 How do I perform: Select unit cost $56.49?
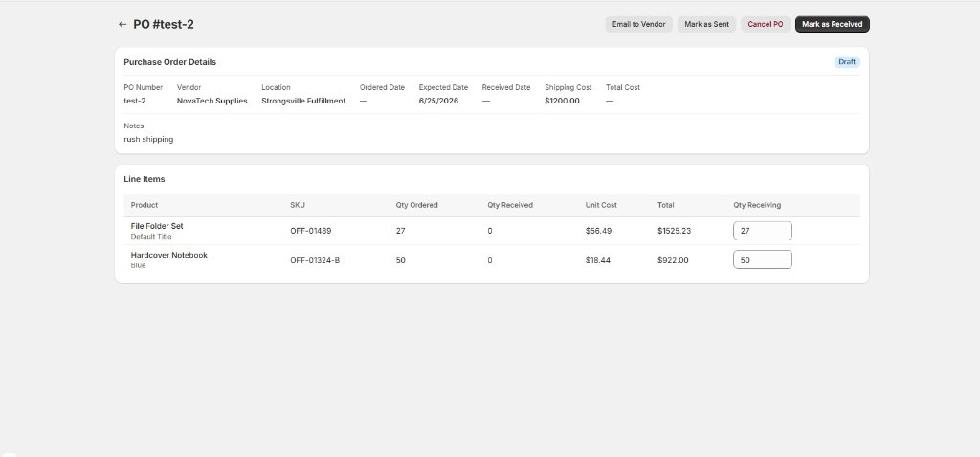pos(599,230)
